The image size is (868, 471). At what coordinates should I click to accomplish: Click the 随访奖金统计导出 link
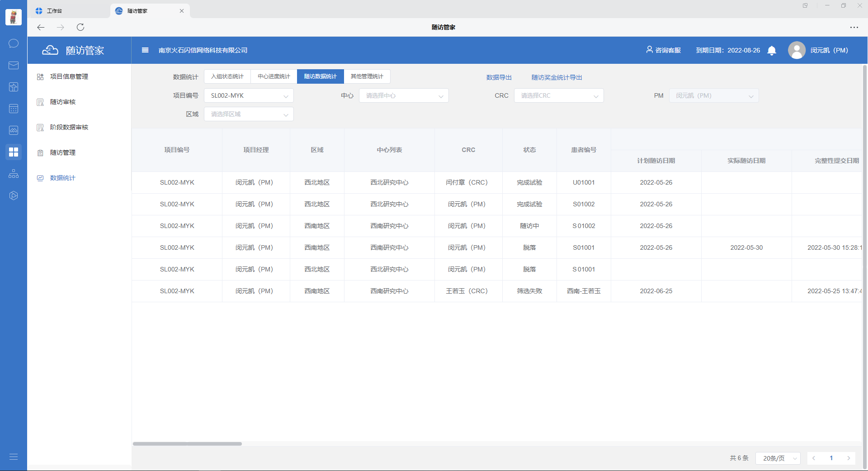557,77
